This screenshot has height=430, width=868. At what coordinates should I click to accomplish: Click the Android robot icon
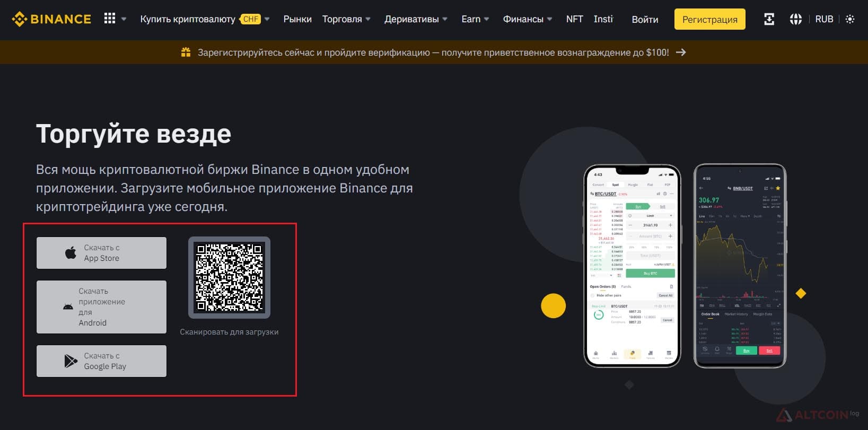click(68, 307)
